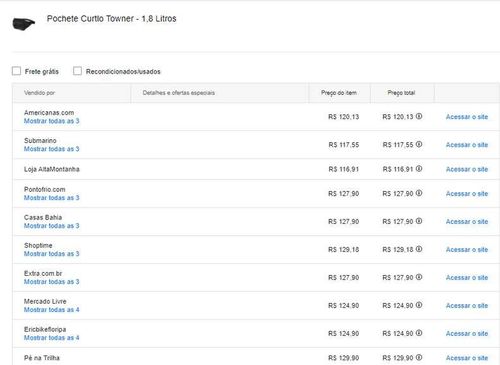Open Acessar o site for Shoptime

point(467,250)
